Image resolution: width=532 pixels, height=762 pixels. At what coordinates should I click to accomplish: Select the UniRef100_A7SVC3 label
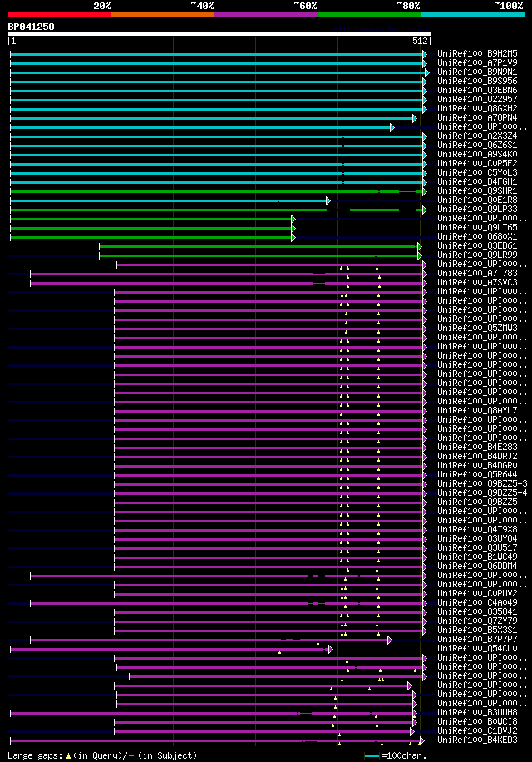(x=477, y=282)
